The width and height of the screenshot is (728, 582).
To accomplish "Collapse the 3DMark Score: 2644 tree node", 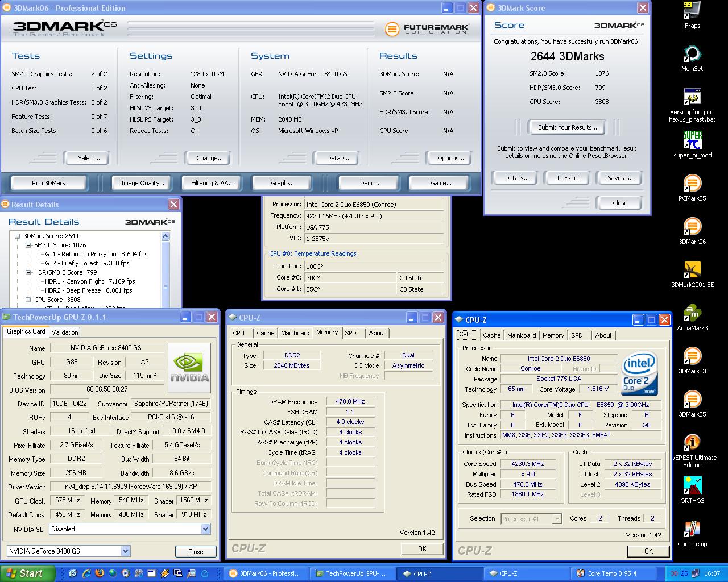I will point(18,236).
